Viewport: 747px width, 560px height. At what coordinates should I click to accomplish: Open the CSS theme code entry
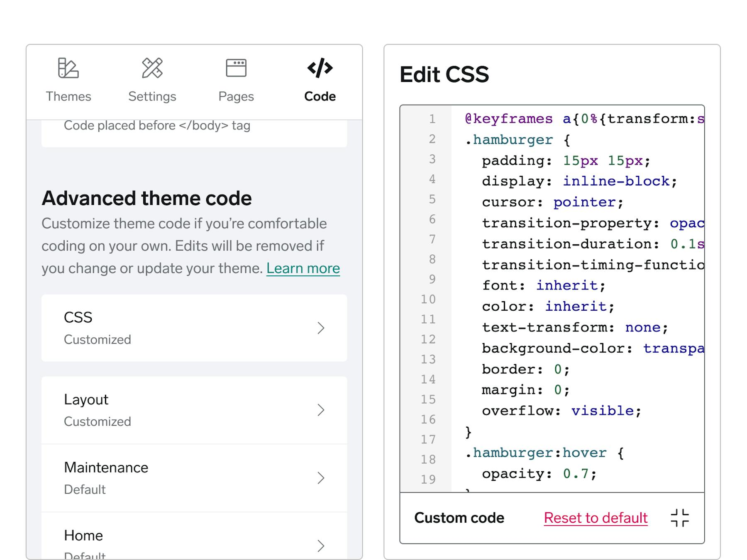click(x=194, y=328)
